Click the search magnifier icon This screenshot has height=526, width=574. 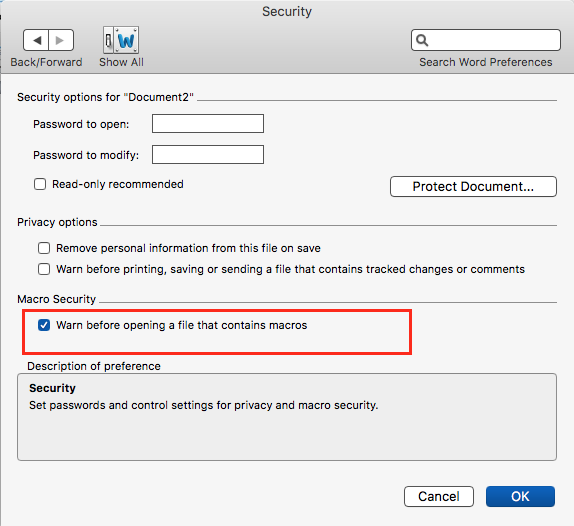pyautogui.click(x=422, y=40)
